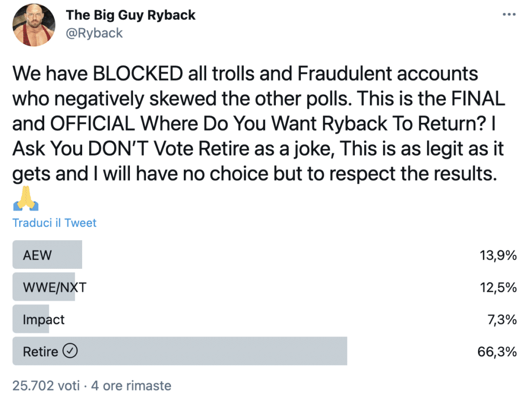The width and height of the screenshot is (532, 401).
Task: Click the AEW result progress bar
Action: pyautogui.click(x=47, y=255)
